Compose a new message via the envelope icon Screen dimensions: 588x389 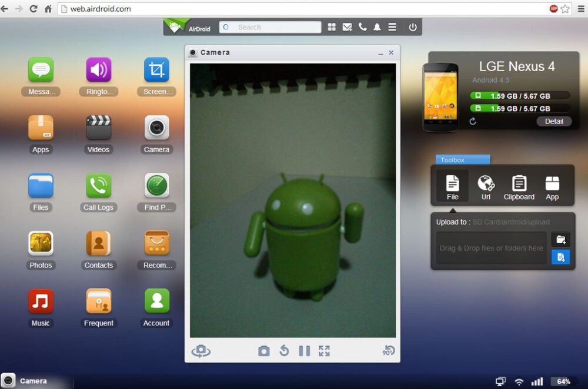347,26
